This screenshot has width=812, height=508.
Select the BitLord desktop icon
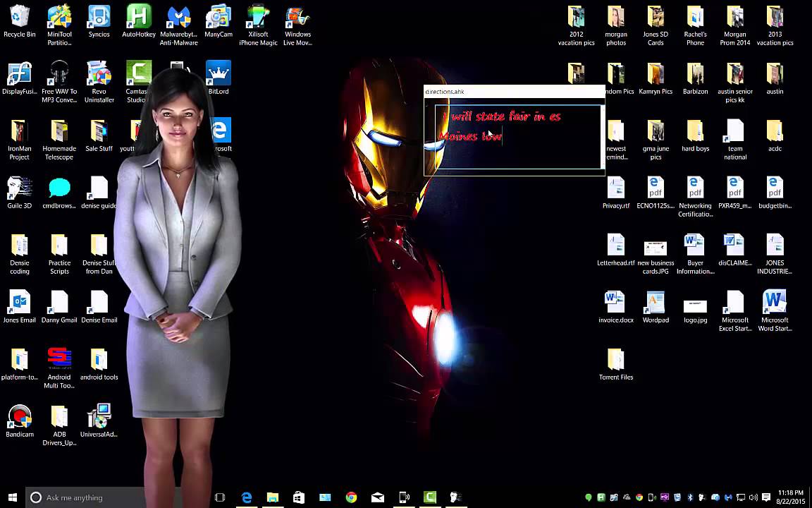click(x=218, y=78)
